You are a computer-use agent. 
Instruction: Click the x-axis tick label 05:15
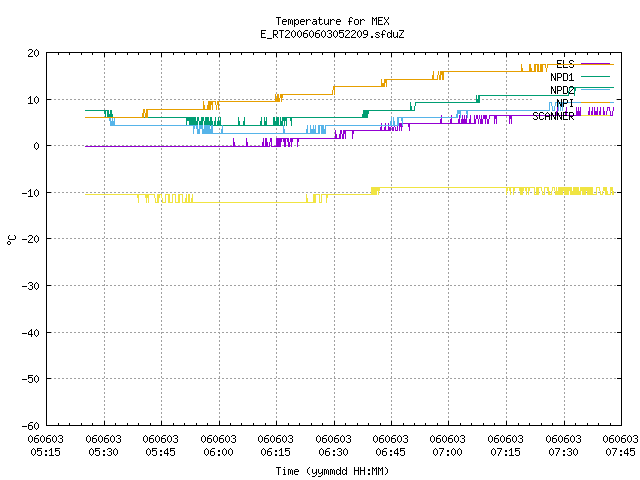(x=46, y=452)
